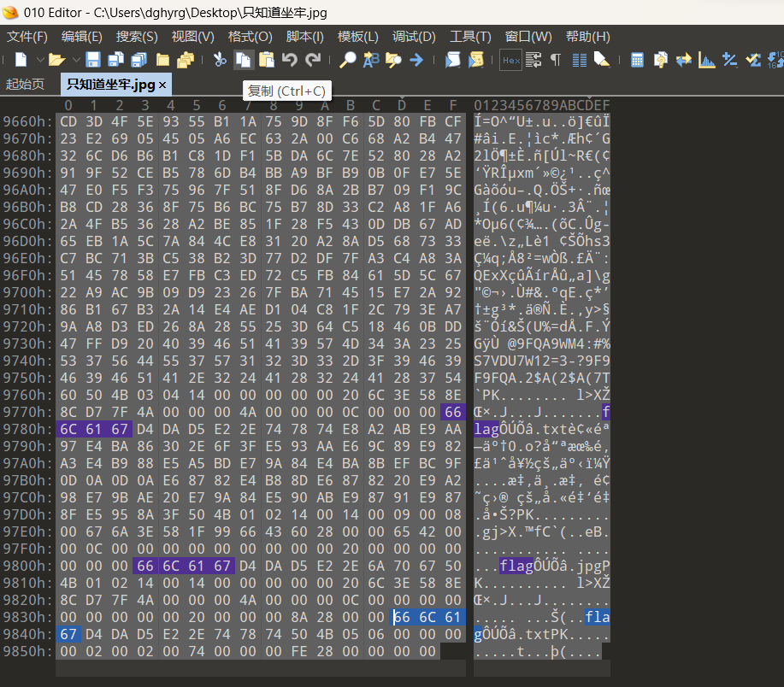Open the 文件(F) menu

pos(27,37)
